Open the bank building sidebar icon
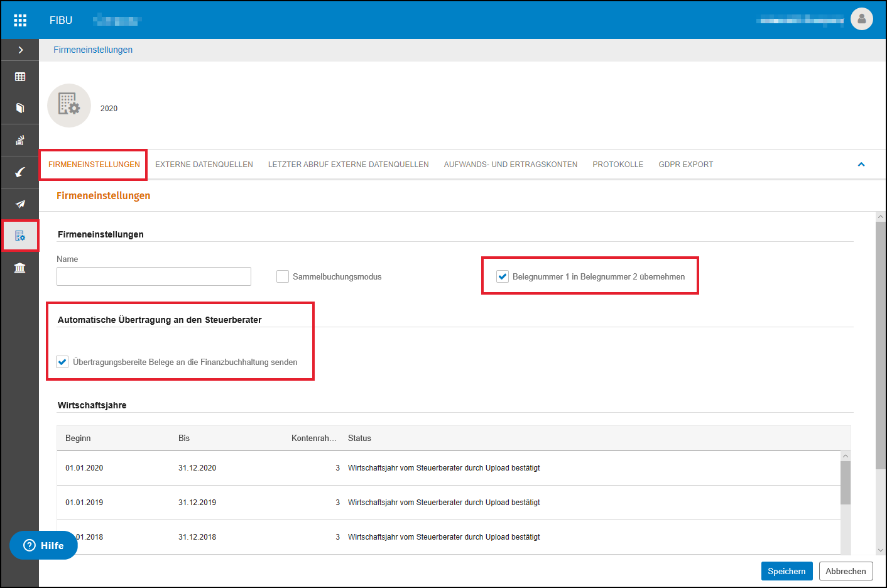Viewport: 887px width, 588px height. [20, 268]
